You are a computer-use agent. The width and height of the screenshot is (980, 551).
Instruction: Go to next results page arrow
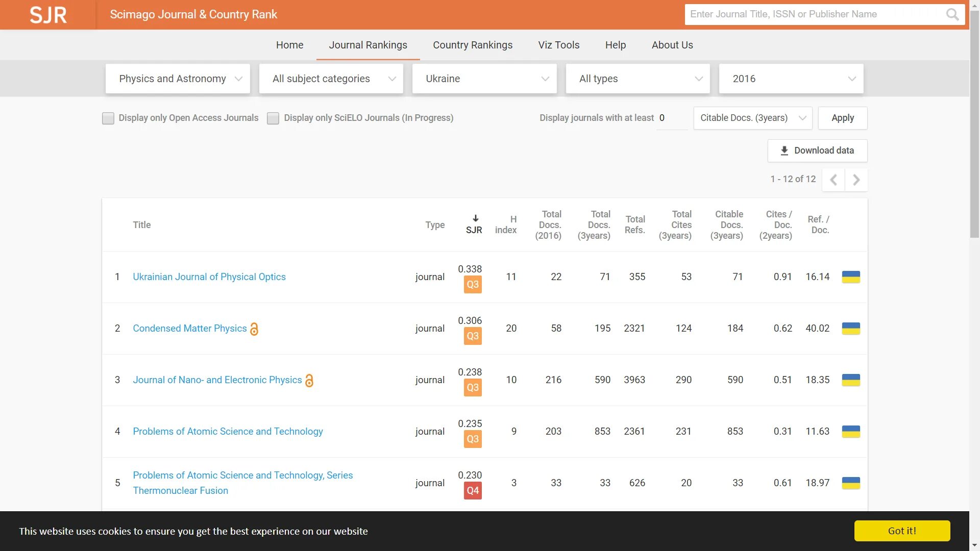(856, 180)
